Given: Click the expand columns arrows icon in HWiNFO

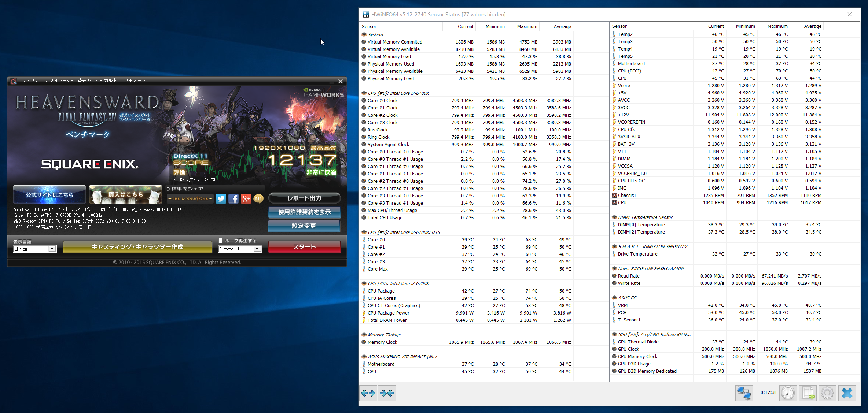Looking at the screenshot, I should (368, 393).
